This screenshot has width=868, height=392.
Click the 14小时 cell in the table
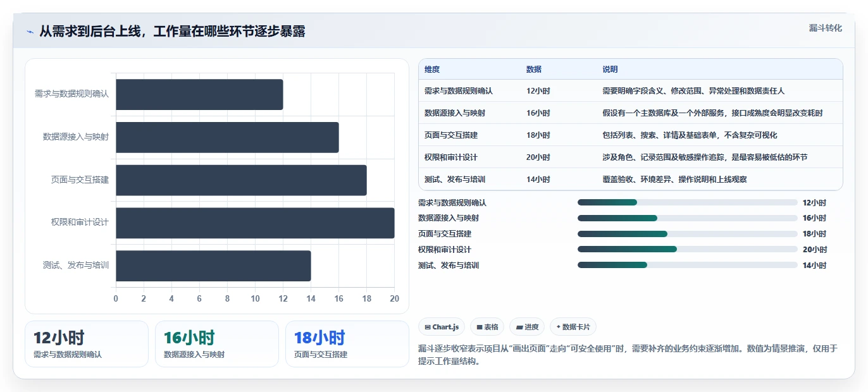pyautogui.click(x=538, y=180)
